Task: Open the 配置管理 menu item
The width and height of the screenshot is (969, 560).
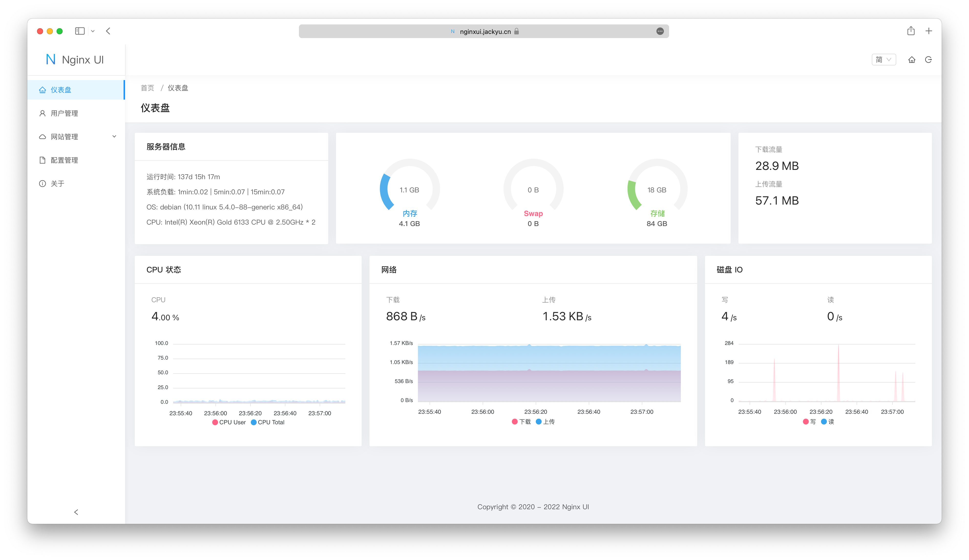Action: [64, 160]
